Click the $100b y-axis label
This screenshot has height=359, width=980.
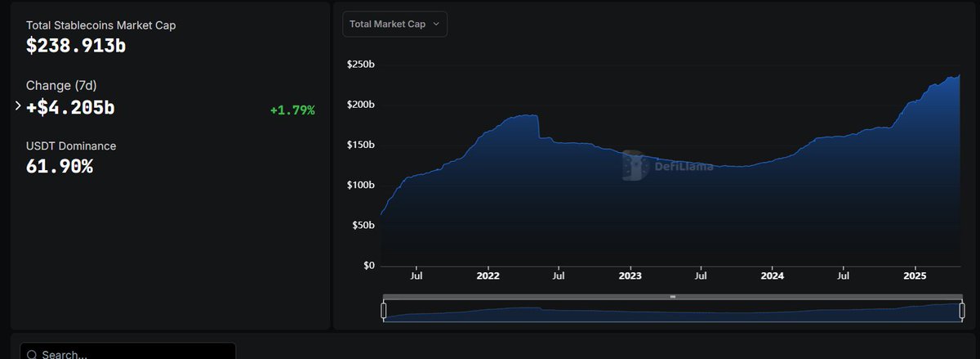pos(360,185)
